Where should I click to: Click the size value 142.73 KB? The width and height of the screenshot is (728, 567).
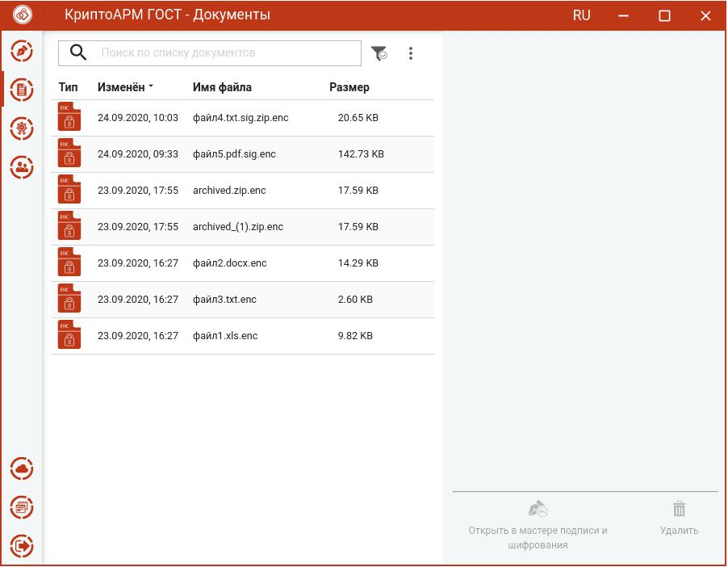point(361,154)
